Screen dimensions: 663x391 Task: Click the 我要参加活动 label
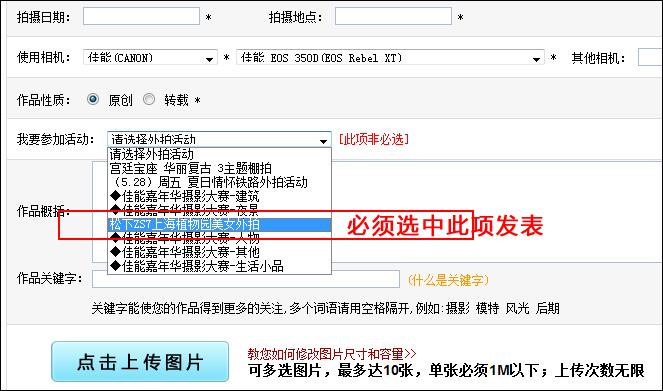(x=55, y=139)
